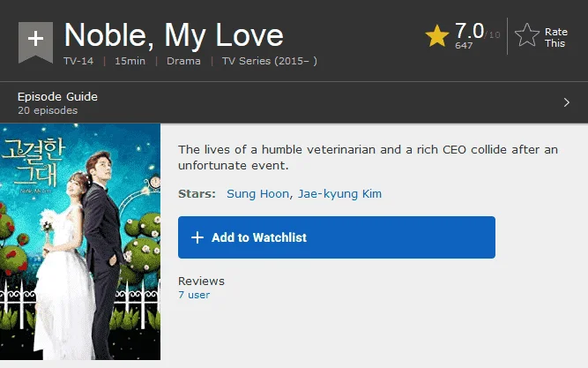Click the 20 episodes text
The width and height of the screenshot is (588, 368).
pos(48,110)
